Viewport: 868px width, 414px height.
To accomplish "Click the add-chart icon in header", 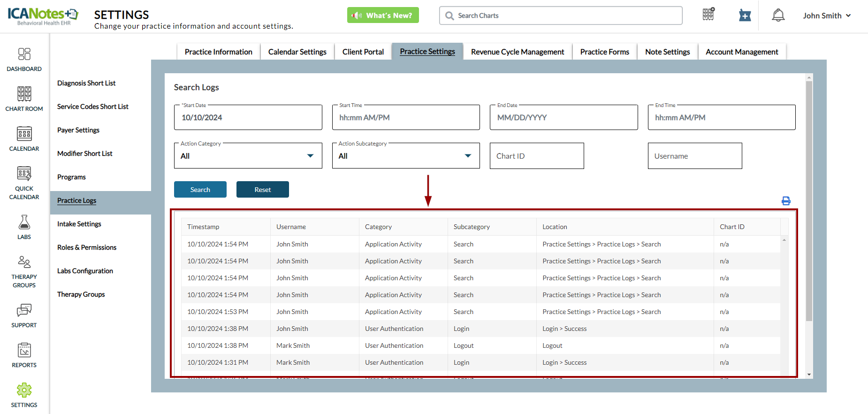I will [x=745, y=15].
